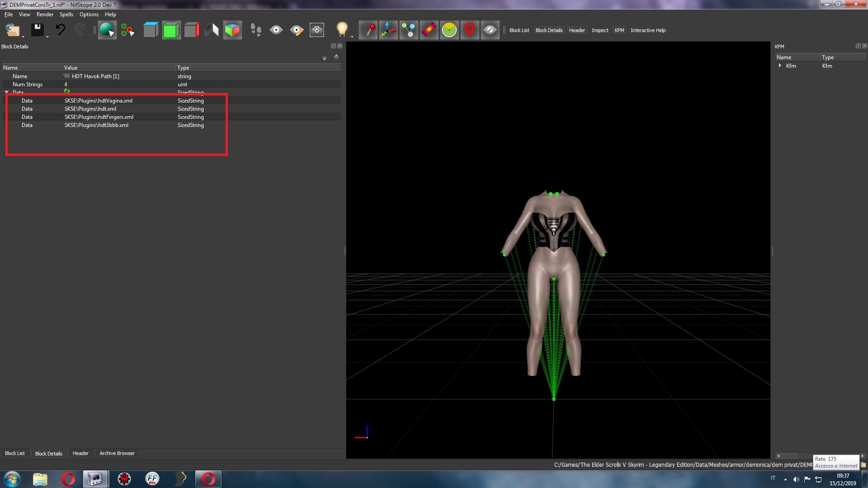Select the hdtFingers.xml data row

pyautogui.click(x=171, y=117)
